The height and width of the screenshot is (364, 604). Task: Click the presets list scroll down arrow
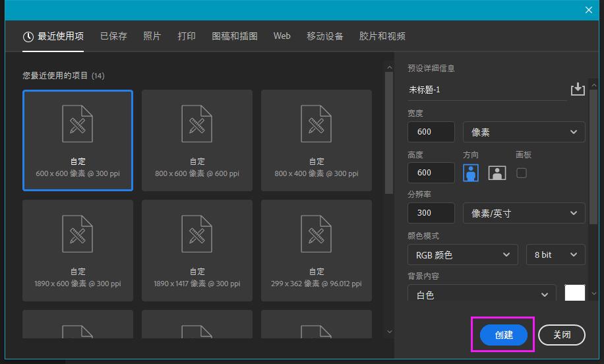[390, 332]
